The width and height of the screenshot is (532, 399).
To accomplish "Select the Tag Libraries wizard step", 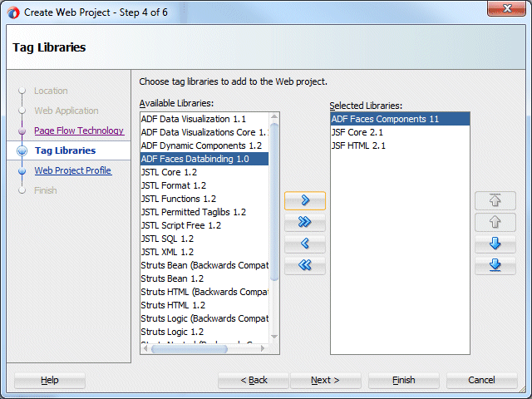I will 65,150.
